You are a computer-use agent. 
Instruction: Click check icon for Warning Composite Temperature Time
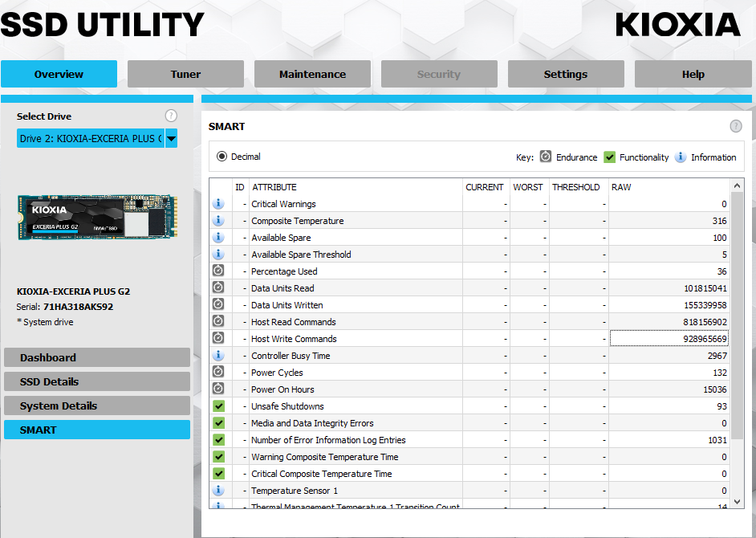(x=218, y=456)
